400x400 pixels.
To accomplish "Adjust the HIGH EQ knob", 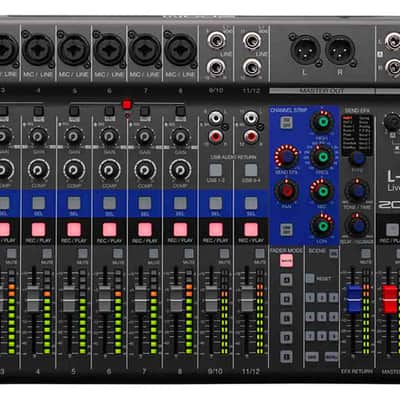I will coord(323,122).
